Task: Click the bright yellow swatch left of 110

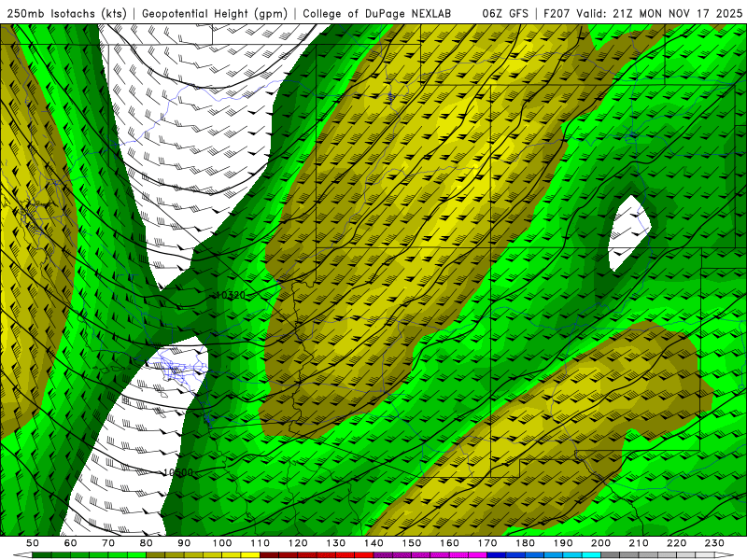Action: (x=250, y=555)
